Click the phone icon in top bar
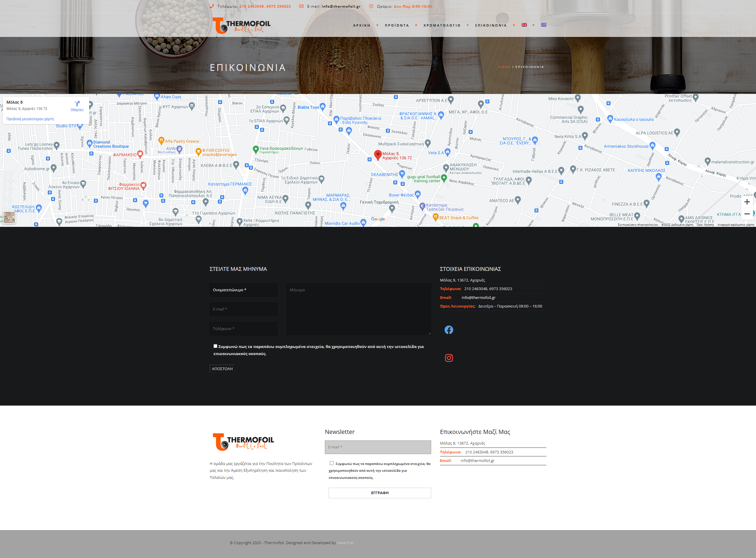756x558 pixels. 212,6
